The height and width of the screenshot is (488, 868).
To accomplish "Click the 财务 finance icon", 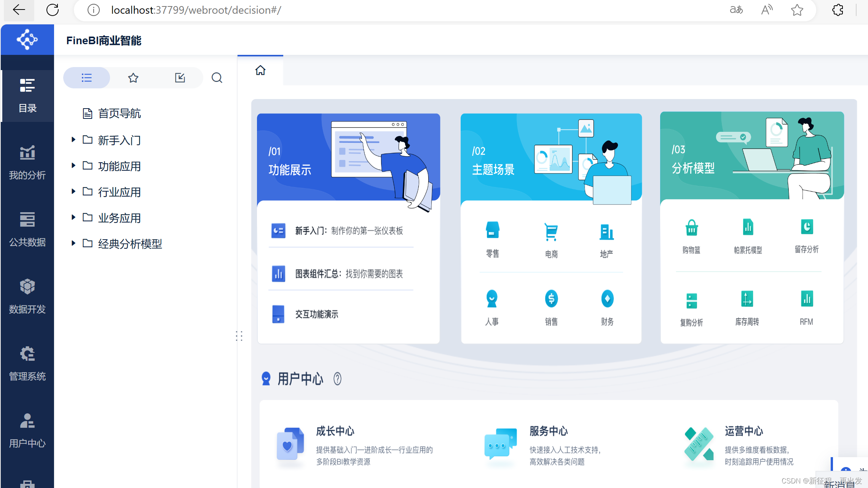I will click(607, 299).
